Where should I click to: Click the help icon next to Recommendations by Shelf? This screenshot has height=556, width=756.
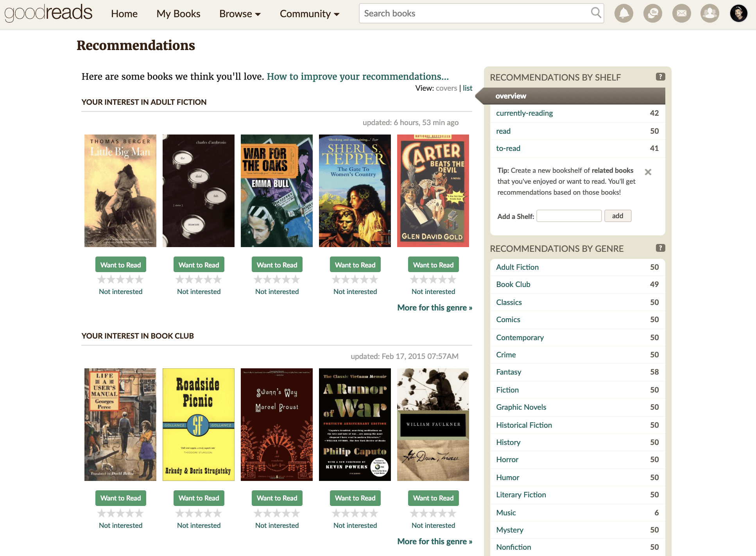pos(661,77)
